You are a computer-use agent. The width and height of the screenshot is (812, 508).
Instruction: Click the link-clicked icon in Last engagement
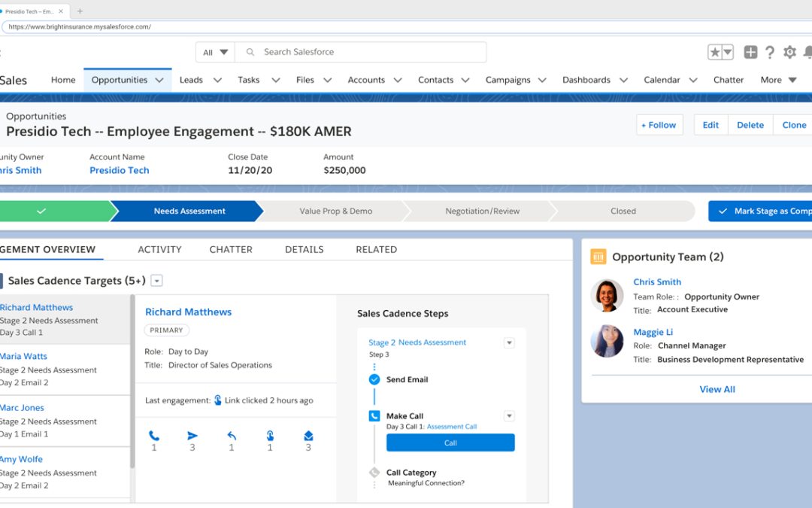tap(218, 400)
